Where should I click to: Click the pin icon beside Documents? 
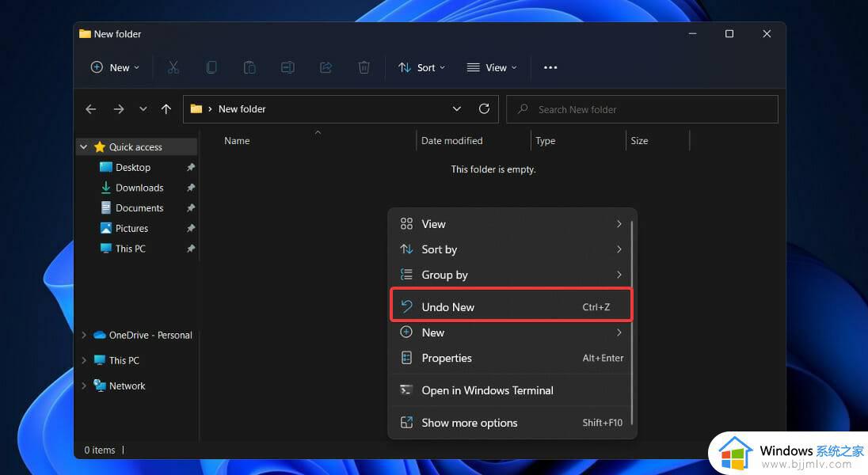pos(190,208)
